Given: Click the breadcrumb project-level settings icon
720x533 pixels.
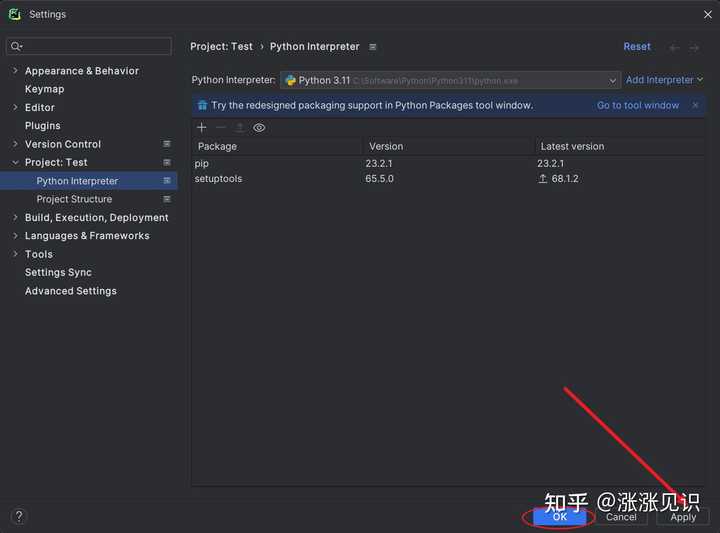Looking at the screenshot, I should point(373,47).
